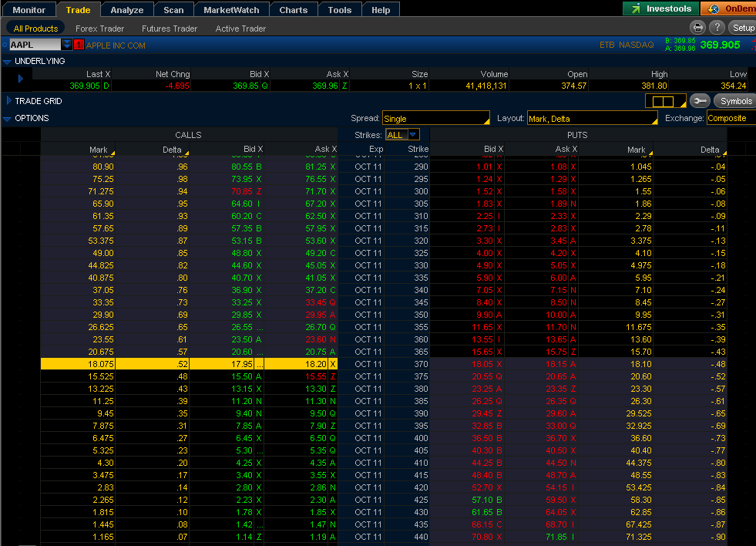The image size is (756, 546).
Task: Collapse the UNDERLYING section
Action: coord(7,61)
